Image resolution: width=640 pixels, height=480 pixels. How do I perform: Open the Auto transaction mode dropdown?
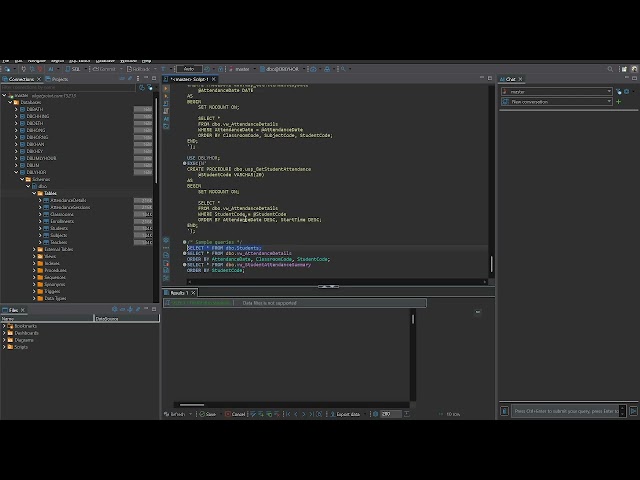click(x=189, y=69)
